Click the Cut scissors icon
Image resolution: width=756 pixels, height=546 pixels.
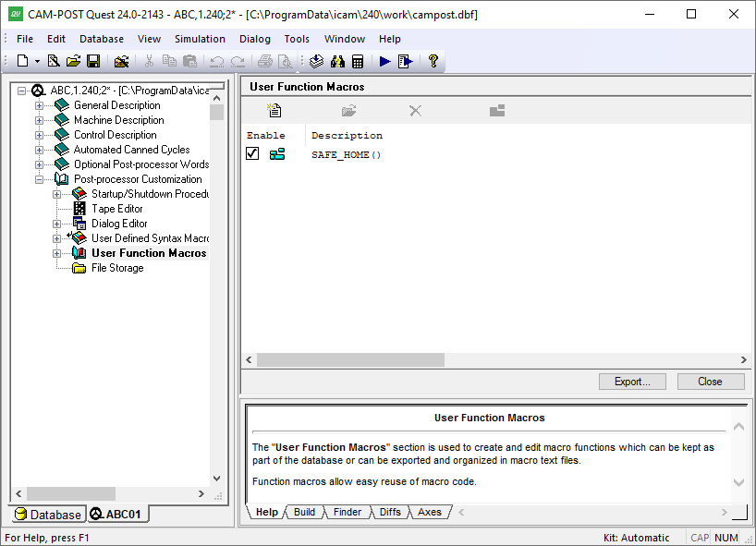click(x=149, y=61)
